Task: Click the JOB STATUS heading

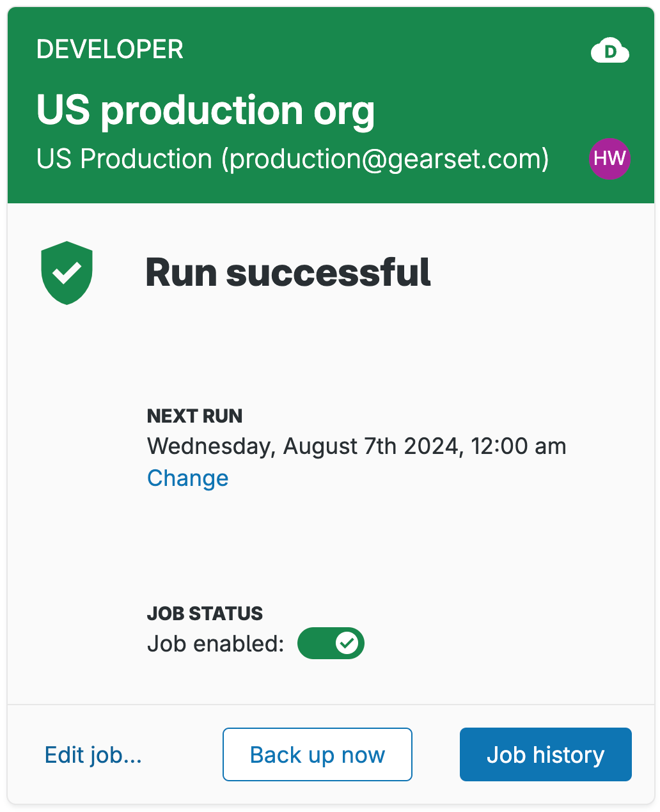Action: [205, 614]
